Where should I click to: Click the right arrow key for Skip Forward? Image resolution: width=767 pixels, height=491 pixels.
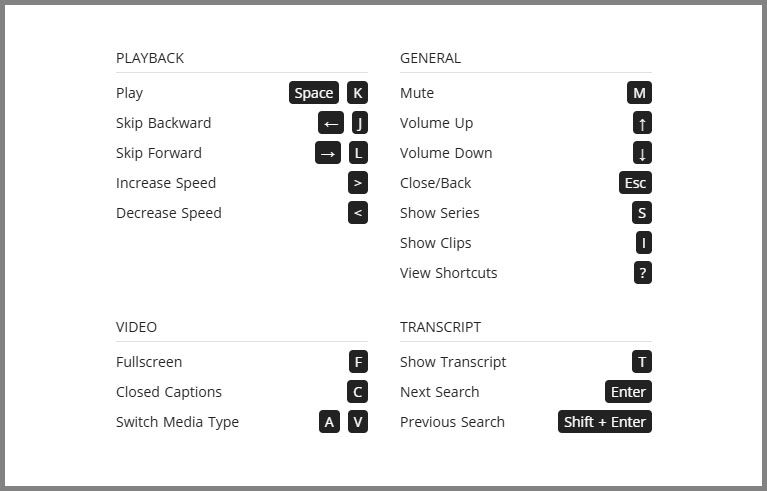click(328, 153)
